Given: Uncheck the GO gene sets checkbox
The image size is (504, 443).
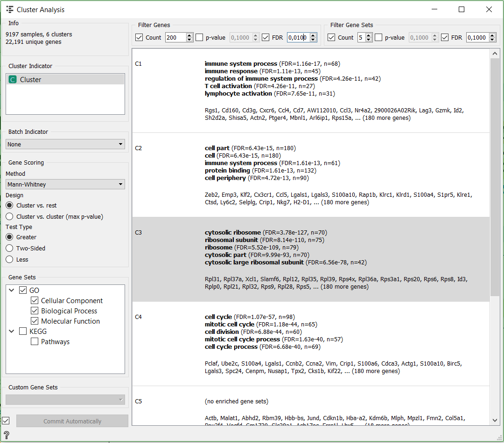Looking at the screenshot, I should coord(23,290).
